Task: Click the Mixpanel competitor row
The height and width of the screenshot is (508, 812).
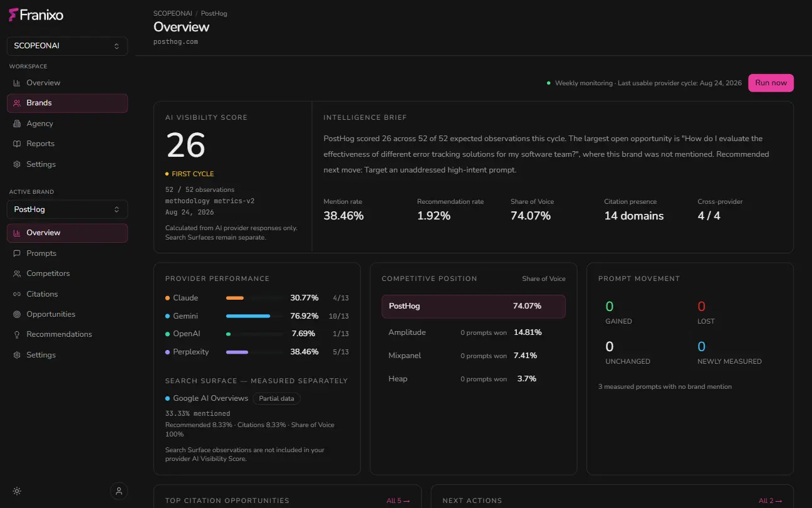Action: point(474,356)
